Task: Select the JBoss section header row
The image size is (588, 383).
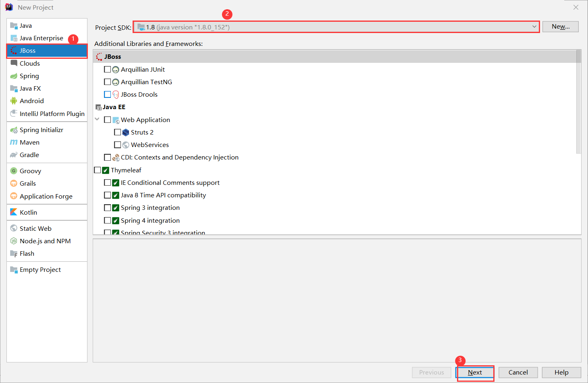Action: [x=335, y=57]
